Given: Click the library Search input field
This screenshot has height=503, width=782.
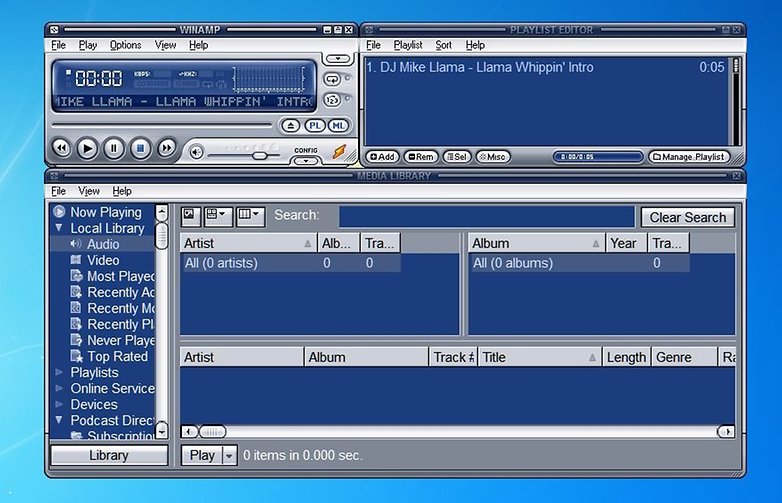Looking at the screenshot, I should (487, 217).
